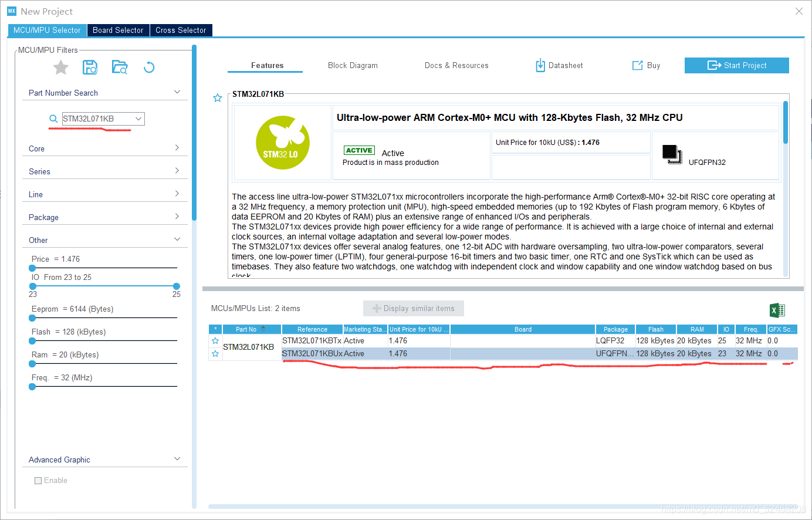Click the Price slider handle
The height and width of the screenshot is (520, 812).
click(x=32, y=268)
